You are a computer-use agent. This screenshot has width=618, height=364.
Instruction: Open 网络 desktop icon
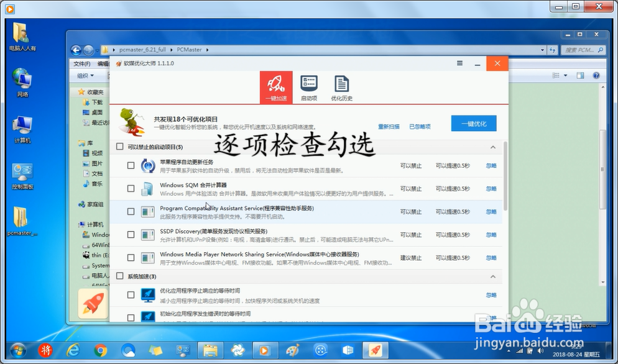(22, 83)
